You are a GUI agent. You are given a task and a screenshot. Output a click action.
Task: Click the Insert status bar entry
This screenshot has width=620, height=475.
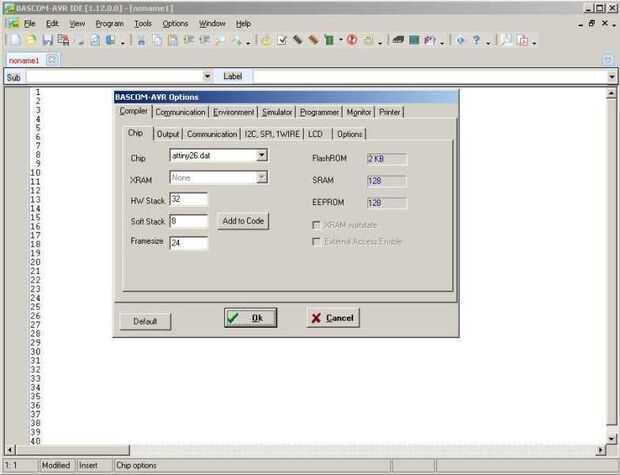[88, 466]
